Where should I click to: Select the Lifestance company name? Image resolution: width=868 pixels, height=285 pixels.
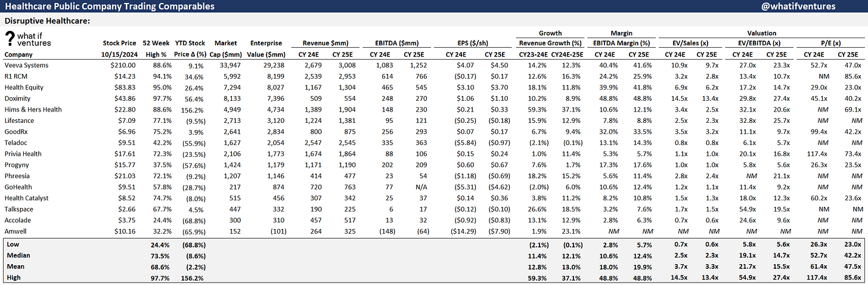point(20,120)
